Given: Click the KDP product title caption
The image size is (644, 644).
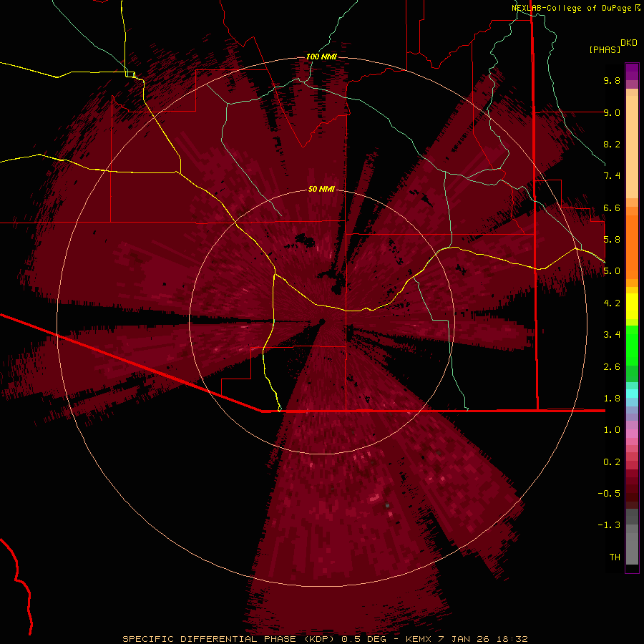Looking at the screenshot, I should tap(325, 639).
